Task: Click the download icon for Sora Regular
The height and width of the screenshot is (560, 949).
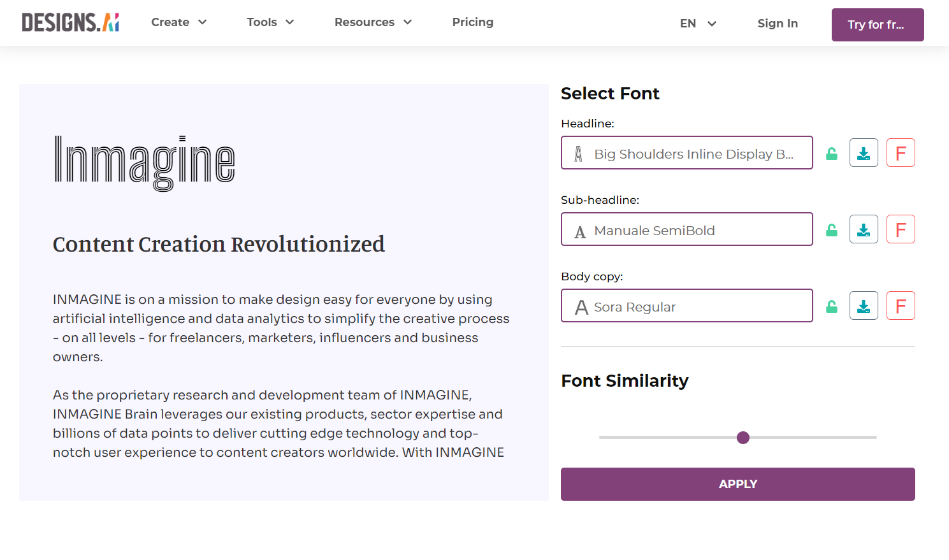Action: (x=864, y=305)
